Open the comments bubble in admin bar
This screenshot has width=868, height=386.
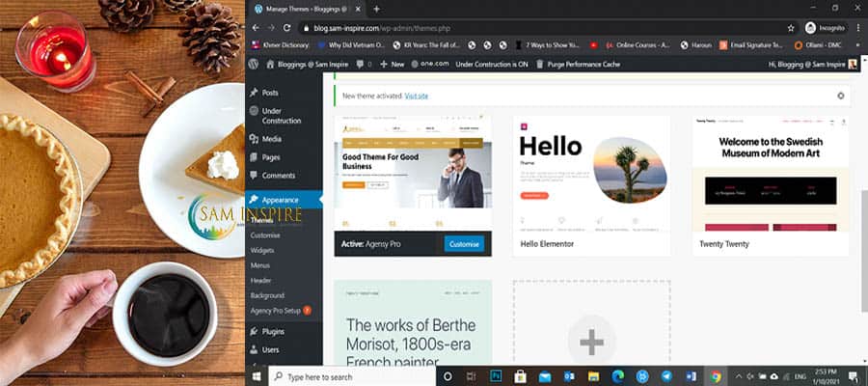[x=364, y=65]
